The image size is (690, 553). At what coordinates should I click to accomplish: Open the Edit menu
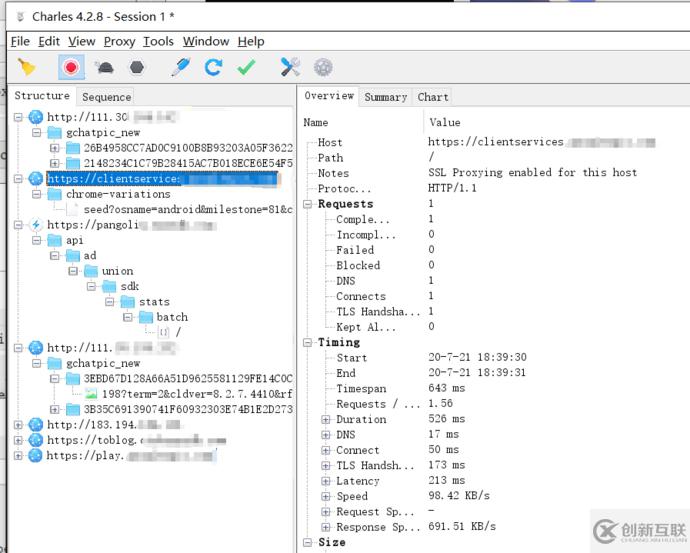[x=49, y=41]
